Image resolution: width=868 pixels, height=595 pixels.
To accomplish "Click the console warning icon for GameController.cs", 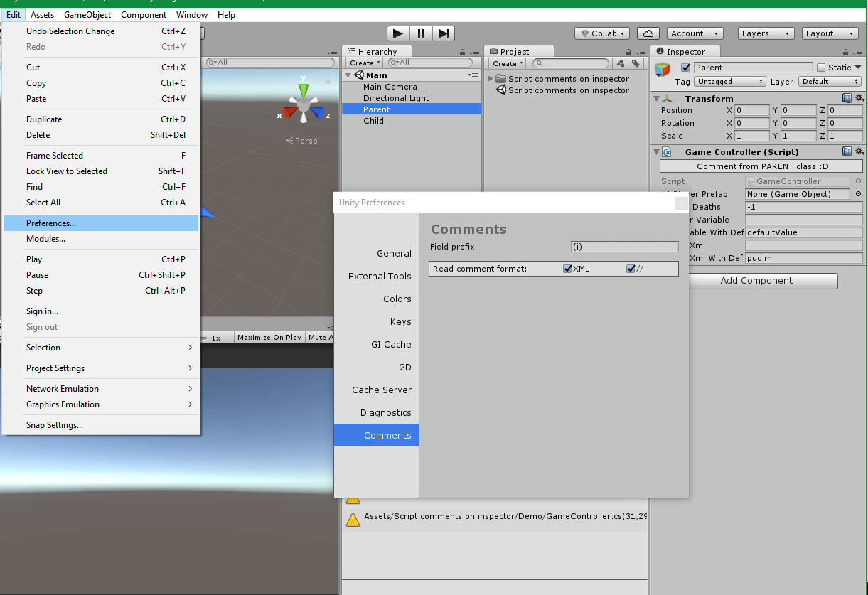I will (353, 520).
